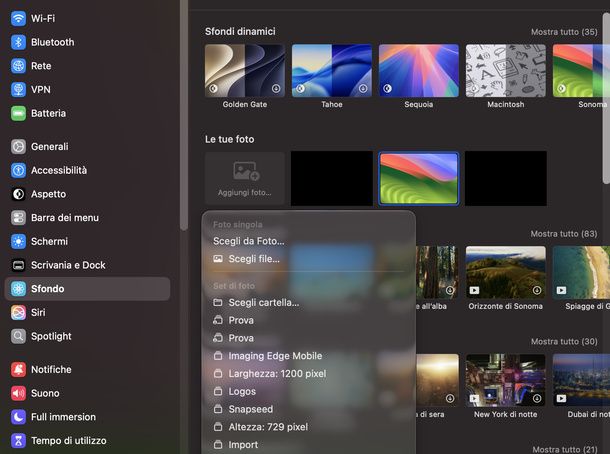Image resolution: width=610 pixels, height=454 pixels.
Task: Open the Barra dei menu icon
Action: pos(18,218)
